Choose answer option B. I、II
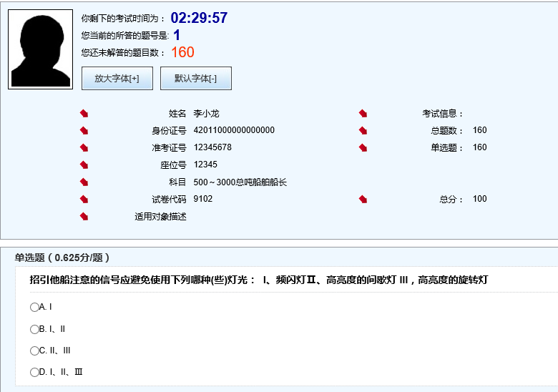The image size is (558, 392). pos(34,329)
